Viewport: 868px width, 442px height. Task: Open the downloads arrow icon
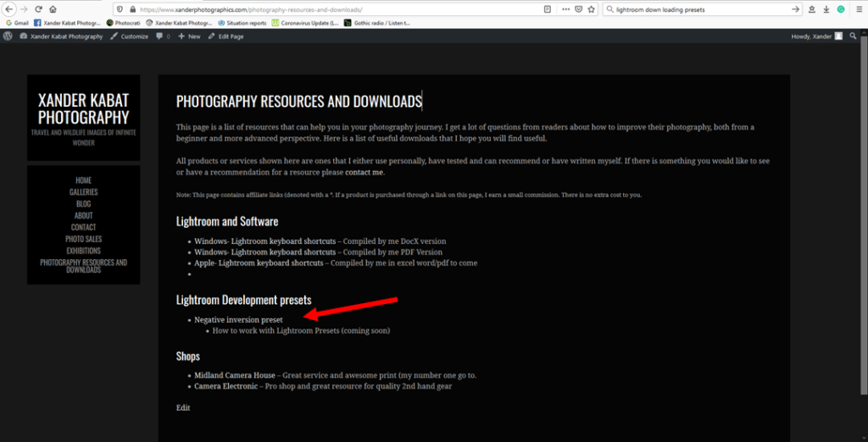[826, 9]
